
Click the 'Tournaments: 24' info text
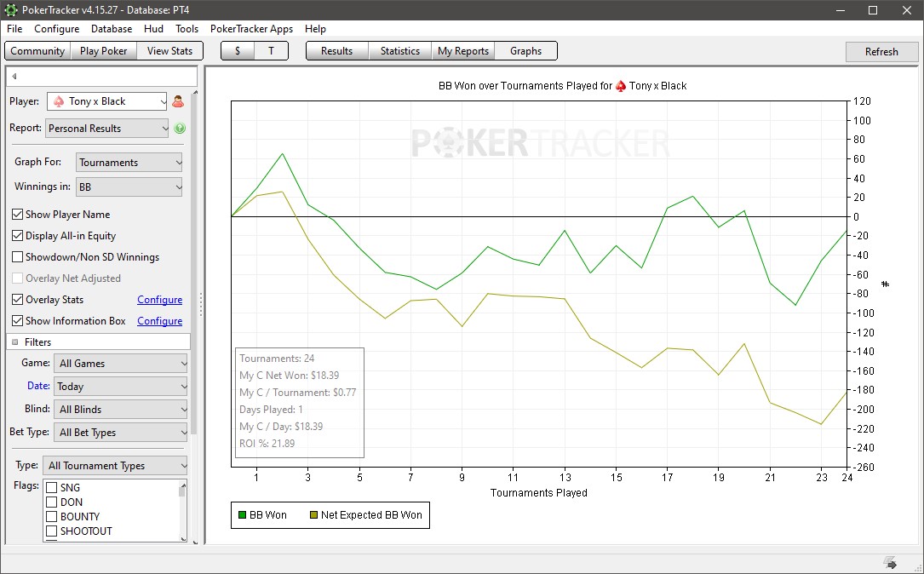(277, 359)
